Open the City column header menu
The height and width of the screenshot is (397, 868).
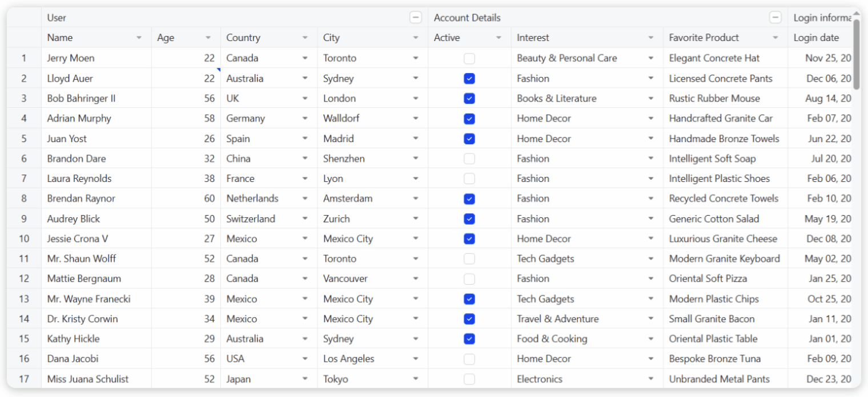(x=416, y=38)
